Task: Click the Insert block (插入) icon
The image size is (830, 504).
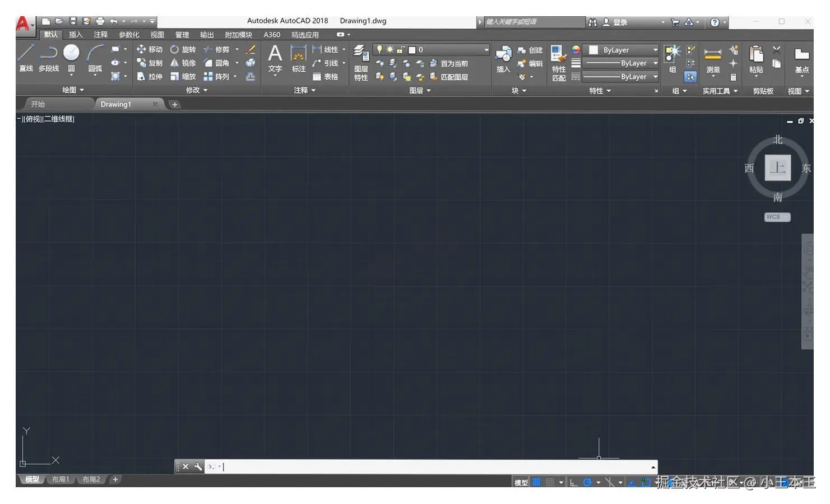Action: pyautogui.click(x=503, y=59)
